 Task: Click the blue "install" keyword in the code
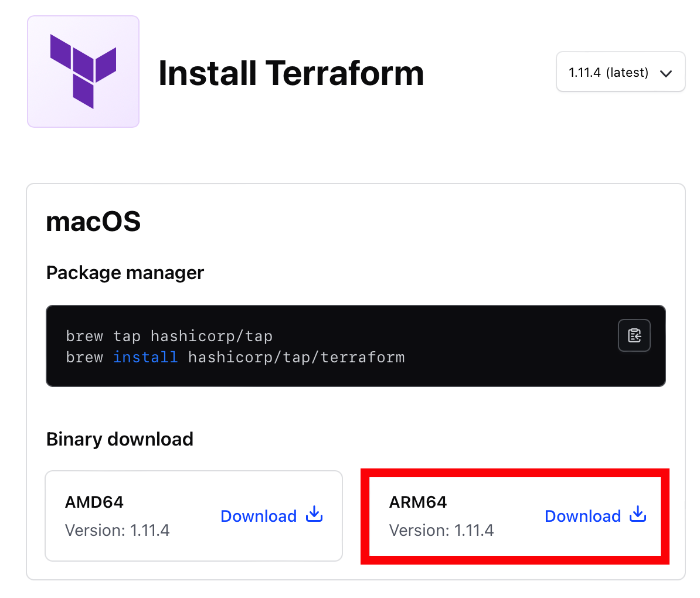145,357
